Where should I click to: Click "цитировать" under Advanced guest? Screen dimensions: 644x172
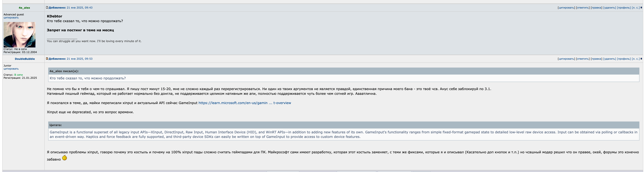click(11, 18)
